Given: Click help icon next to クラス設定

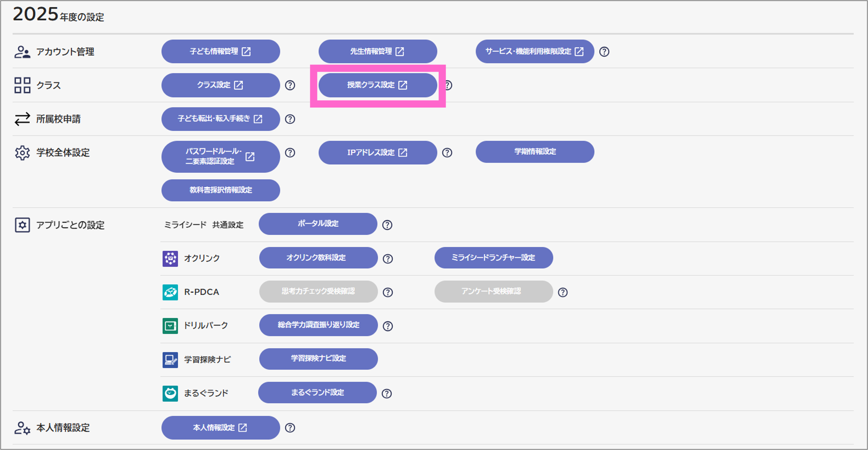Looking at the screenshot, I should pyautogui.click(x=290, y=85).
